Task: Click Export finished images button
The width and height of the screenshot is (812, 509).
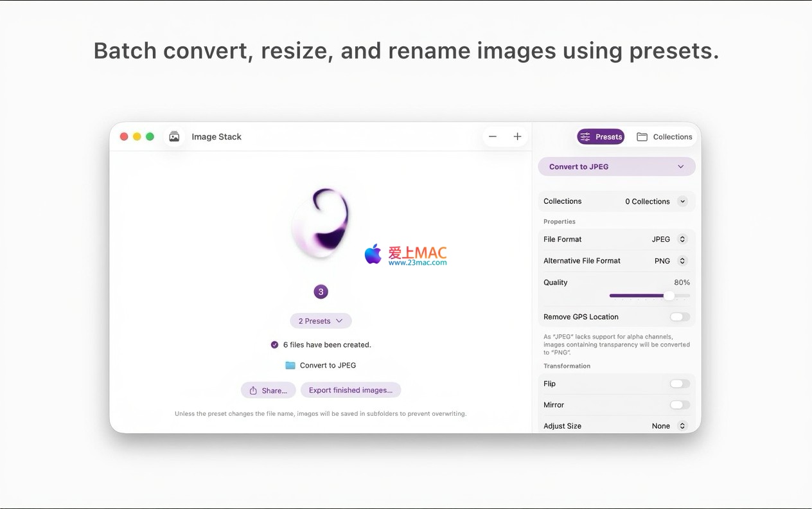Action: tap(351, 390)
